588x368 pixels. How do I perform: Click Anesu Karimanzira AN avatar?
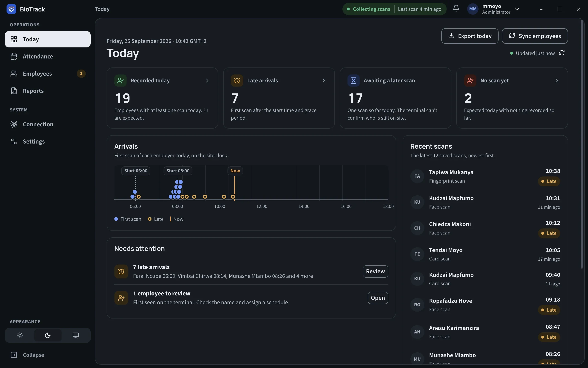click(x=417, y=332)
